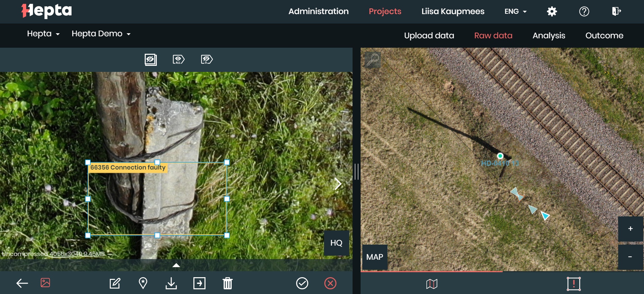The width and height of the screenshot is (644, 294).
Task: Switch to Analysis tab
Action: click(x=549, y=36)
